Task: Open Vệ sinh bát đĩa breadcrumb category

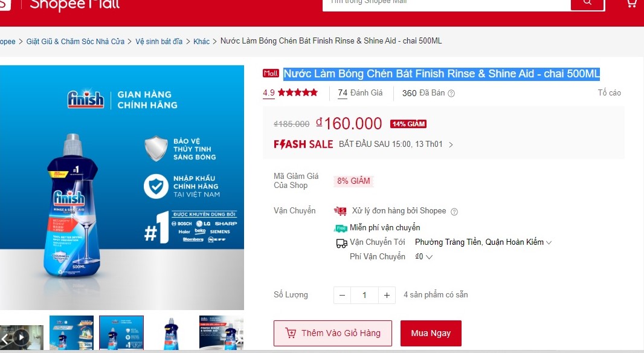Action: [159, 42]
